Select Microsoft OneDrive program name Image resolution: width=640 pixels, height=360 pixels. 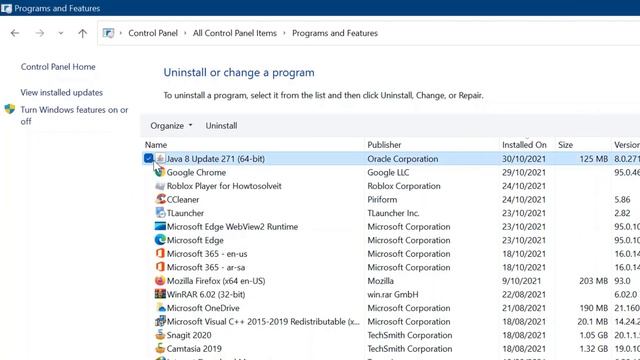203,308
